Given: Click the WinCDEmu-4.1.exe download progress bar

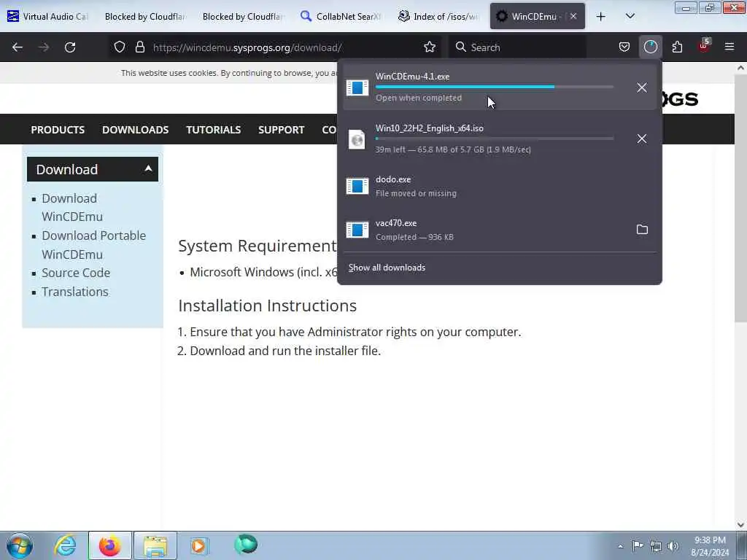Looking at the screenshot, I should click(495, 87).
